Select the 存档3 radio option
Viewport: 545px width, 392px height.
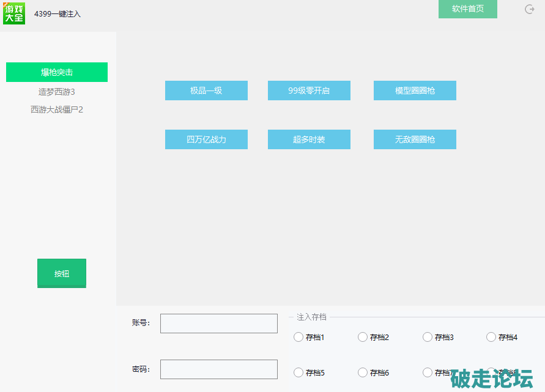(428, 337)
